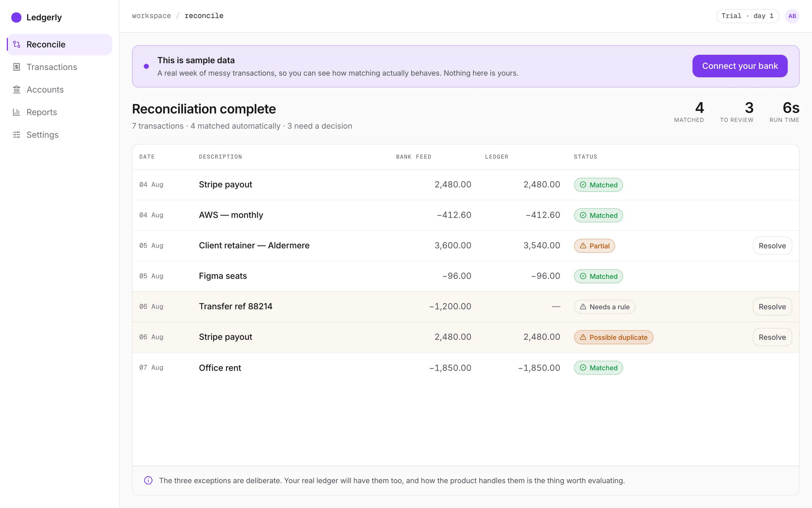Select the Transfer ref 88214 description
Image resolution: width=812 pixels, height=508 pixels.
click(x=235, y=306)
